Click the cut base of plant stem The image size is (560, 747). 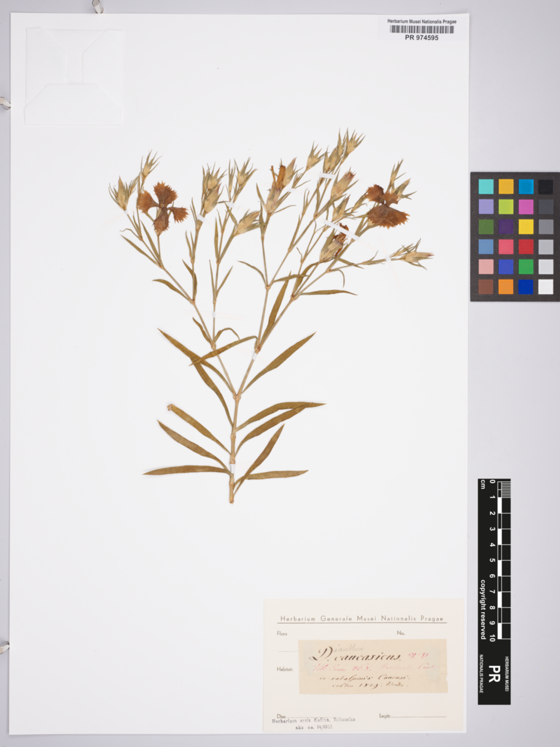pos(231,499)
